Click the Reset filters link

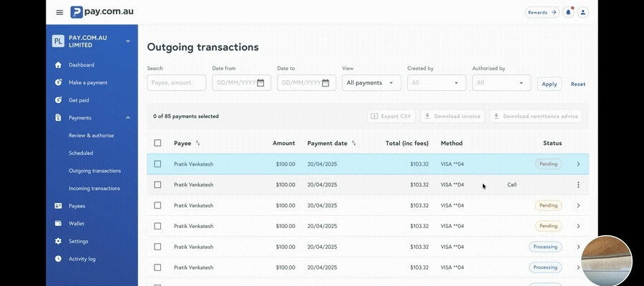point(578,84)
